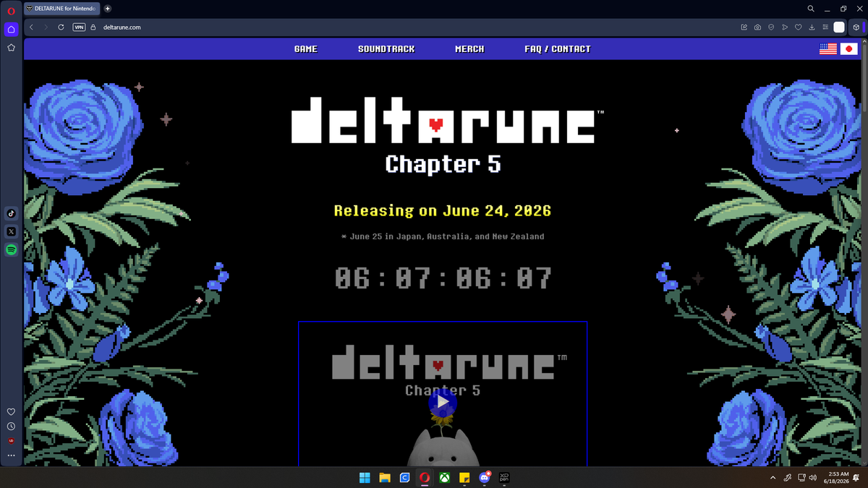The height and width of the screenshot is (488, 868).
Task: Play the Chapter 5 trailer video
Action: 443,403
